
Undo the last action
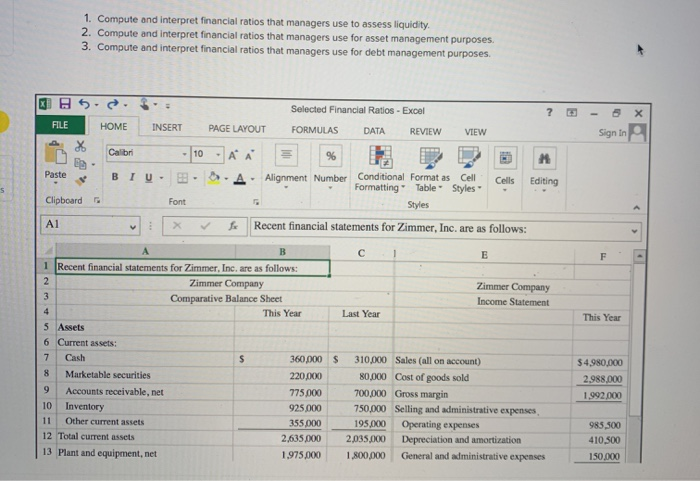(x=84, y=104)
